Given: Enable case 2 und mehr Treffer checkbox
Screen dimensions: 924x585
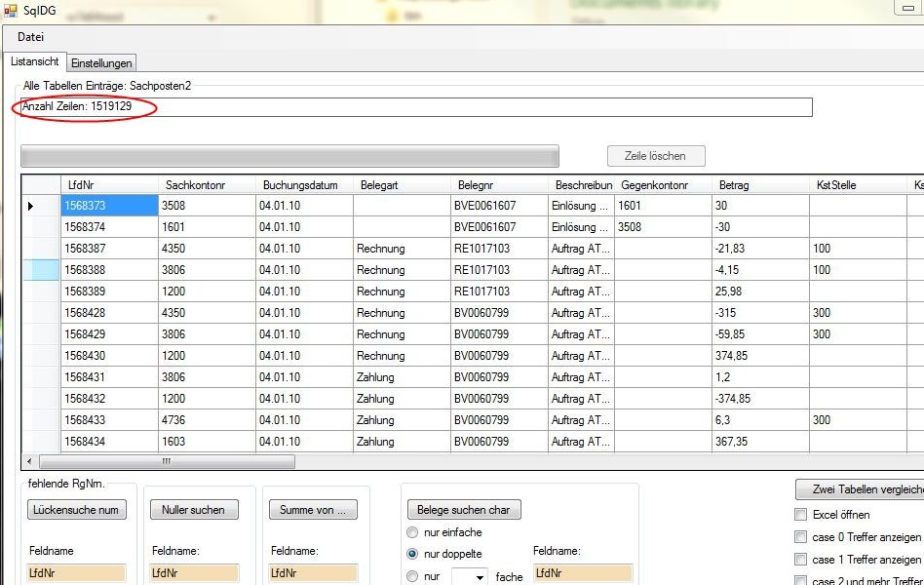Looking at the screenshot, I should 801,580.
